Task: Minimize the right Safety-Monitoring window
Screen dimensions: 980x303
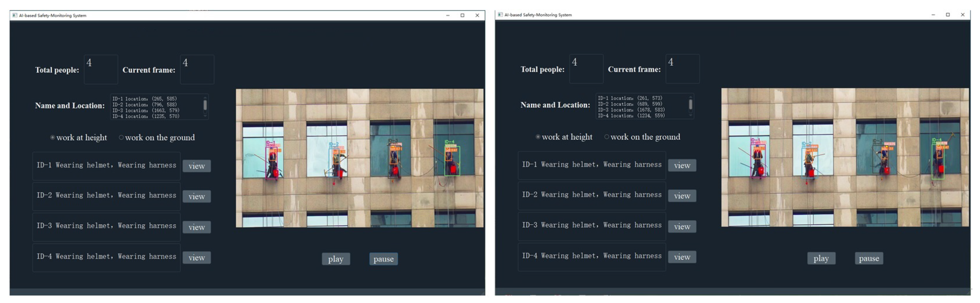Action: tap(933, 15)
